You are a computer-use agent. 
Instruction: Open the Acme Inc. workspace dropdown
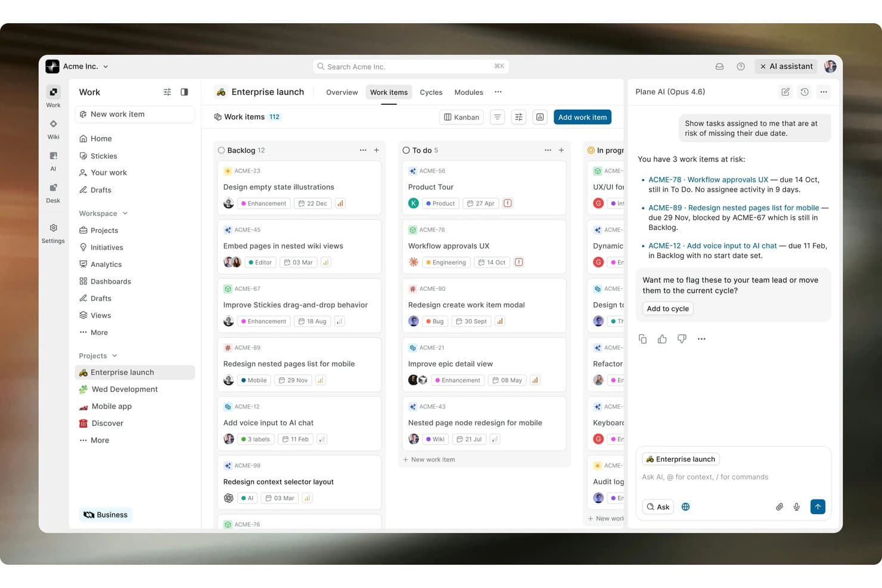tap(77, 67)
